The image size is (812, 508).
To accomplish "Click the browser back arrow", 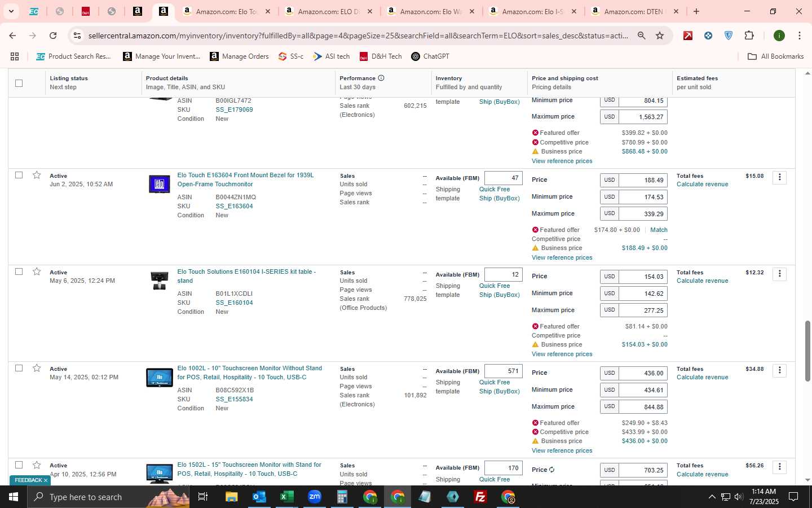I will pos(12,36).
